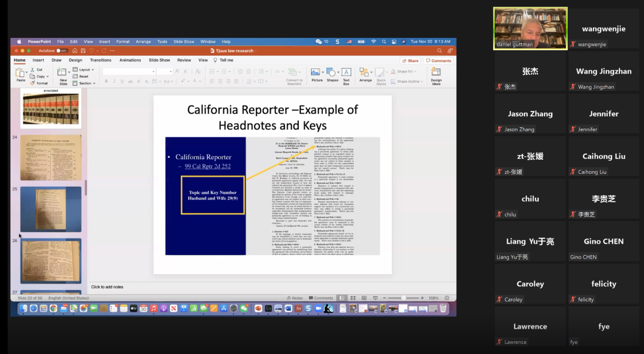Open the Shapes gallery
The image size is (644, 354).
pos(332,74)
